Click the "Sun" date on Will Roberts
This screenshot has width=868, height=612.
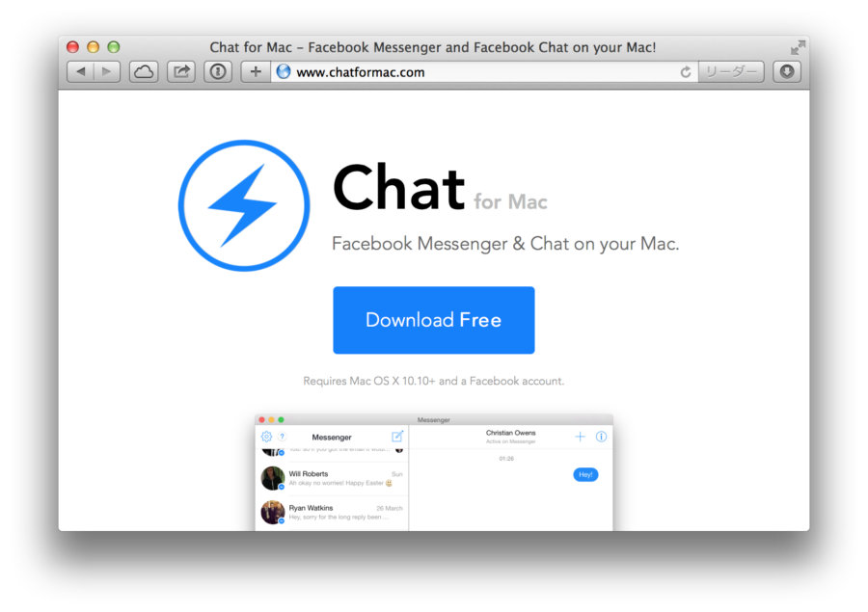397,474
